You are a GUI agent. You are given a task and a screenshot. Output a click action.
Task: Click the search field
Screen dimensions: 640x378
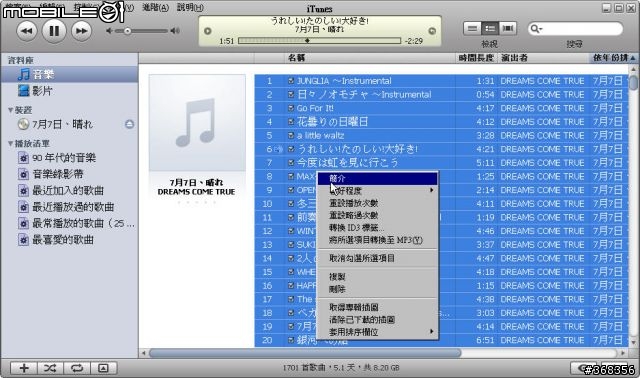coord(576,29)
